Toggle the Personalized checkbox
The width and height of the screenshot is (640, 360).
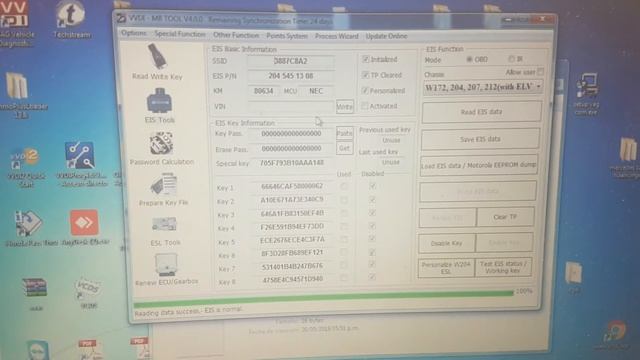tap(365, 90)
